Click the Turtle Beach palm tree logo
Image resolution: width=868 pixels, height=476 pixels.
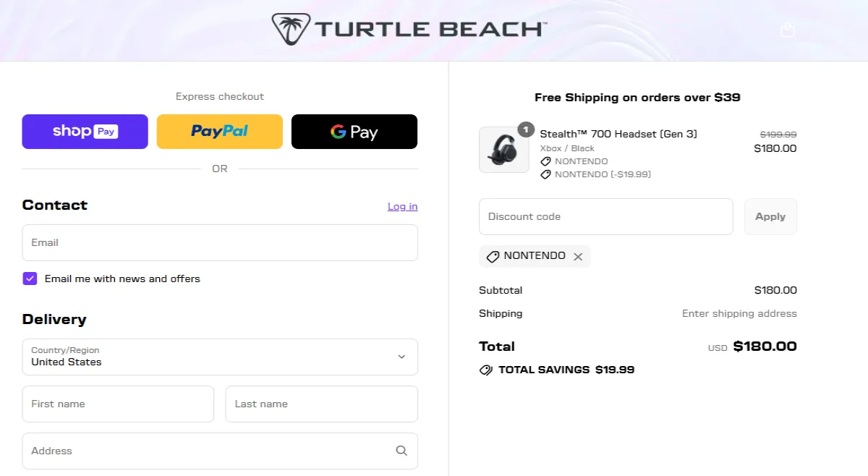[x=290, y=27]
